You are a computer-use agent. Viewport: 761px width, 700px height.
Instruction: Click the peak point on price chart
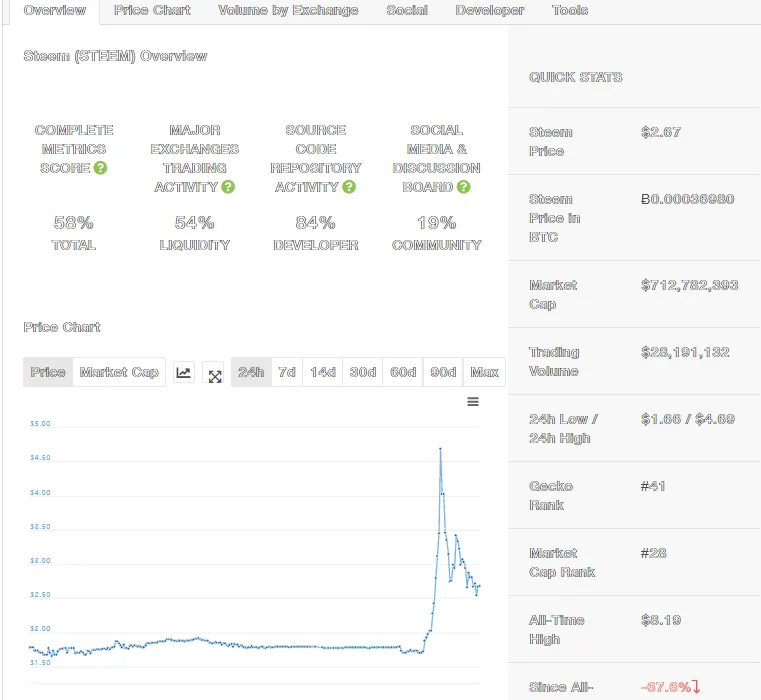pos(440,449)
